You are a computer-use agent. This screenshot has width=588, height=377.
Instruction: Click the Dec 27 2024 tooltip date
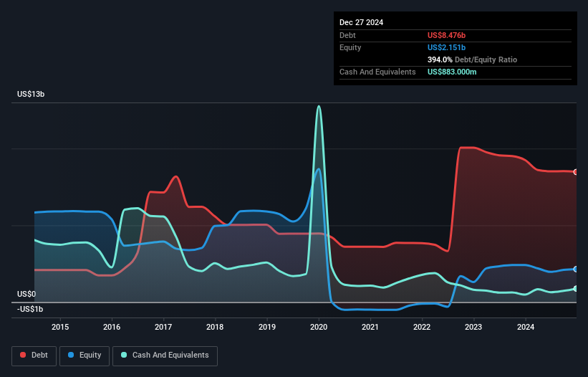point(362,22)
